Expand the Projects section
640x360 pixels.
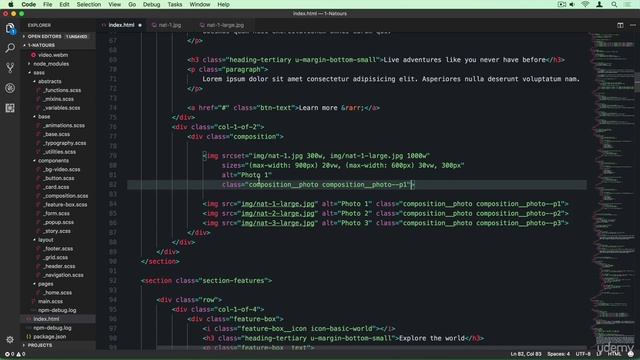pyautogui.click(x=58, y=345)
